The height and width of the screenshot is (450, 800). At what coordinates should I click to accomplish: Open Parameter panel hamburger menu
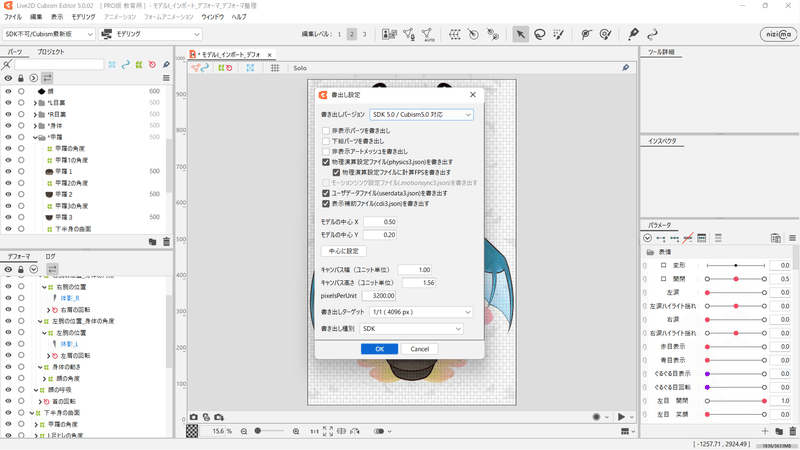pyautogui.click(x=792, y=238)
